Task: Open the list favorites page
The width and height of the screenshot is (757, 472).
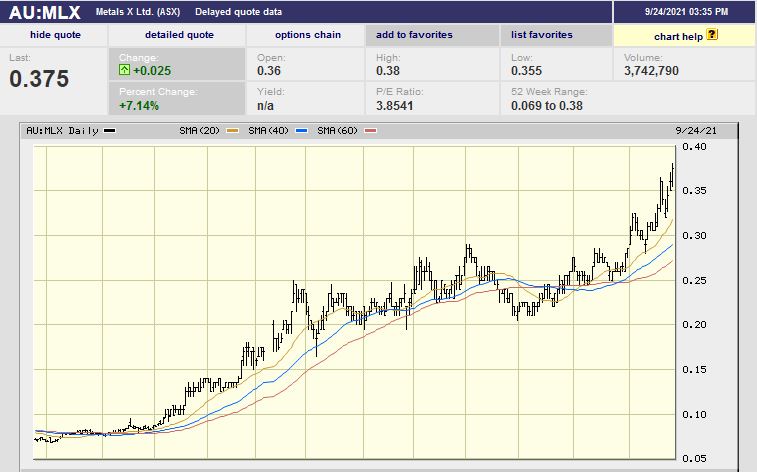Action: 542,35
